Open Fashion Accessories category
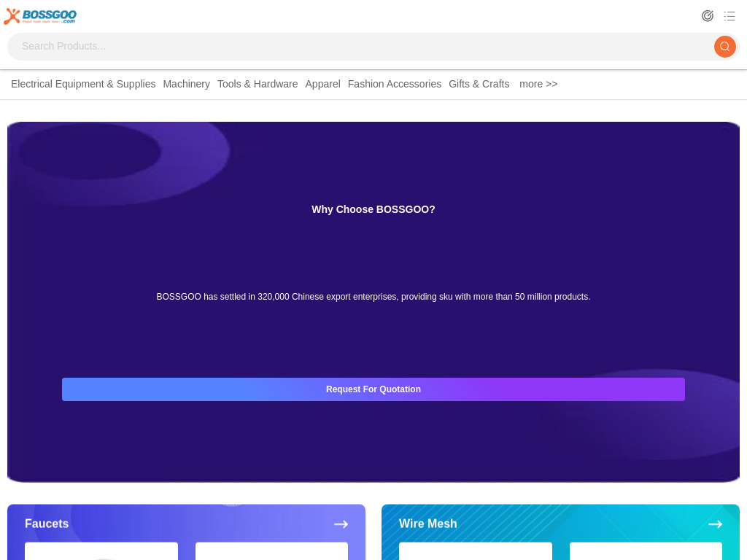The height and width of the screenshot is (560, 747). coord(395,84)
